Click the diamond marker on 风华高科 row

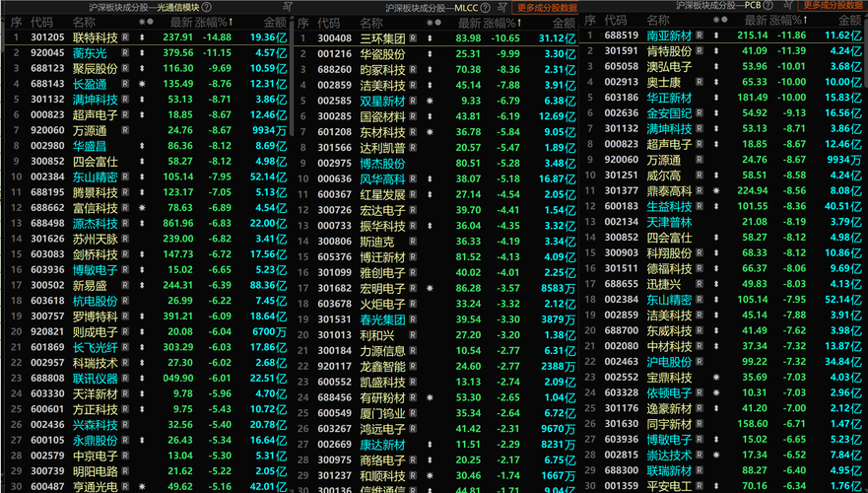pos(430,178)
